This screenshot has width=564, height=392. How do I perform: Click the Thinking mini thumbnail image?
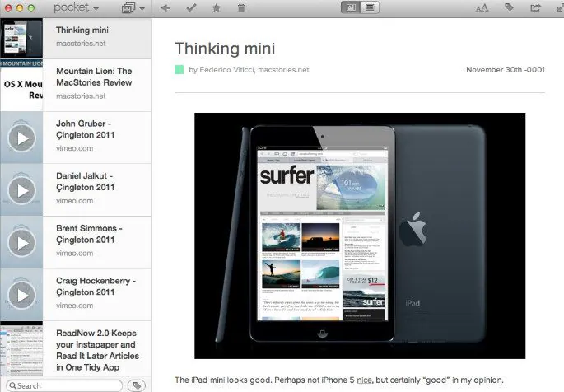click(21, 39)
